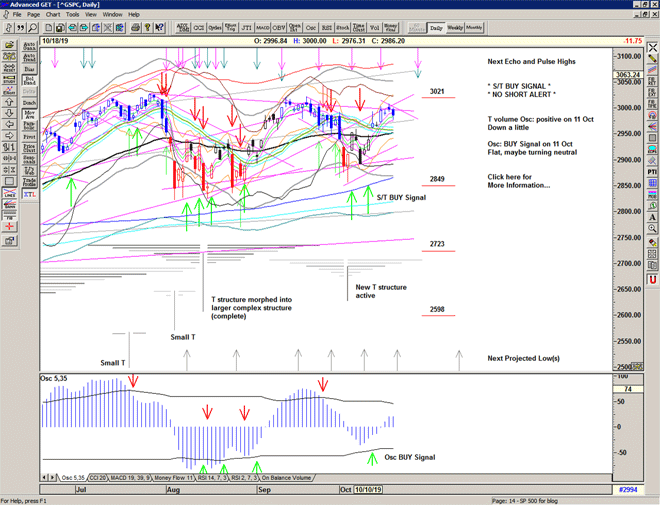Viewport: 660px width, 505px height.
Task: Toggle the Trade Profile study
Action: 29,182
